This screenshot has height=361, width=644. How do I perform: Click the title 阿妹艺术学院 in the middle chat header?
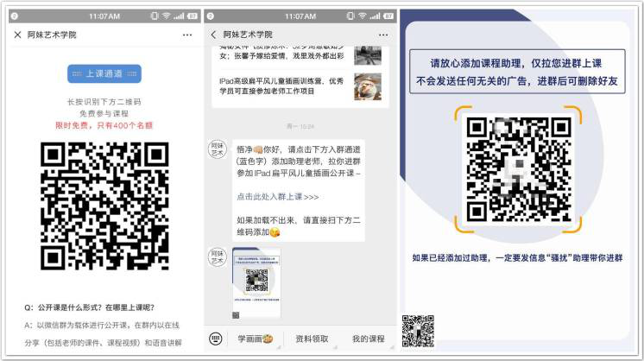coord(248,35)
